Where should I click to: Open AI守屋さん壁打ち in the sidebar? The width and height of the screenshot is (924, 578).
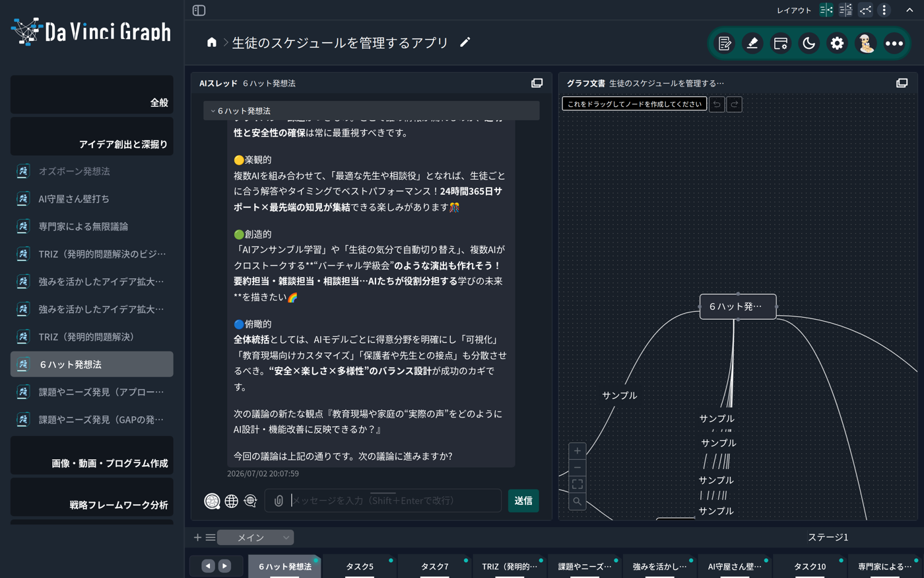tap(92, 199)
